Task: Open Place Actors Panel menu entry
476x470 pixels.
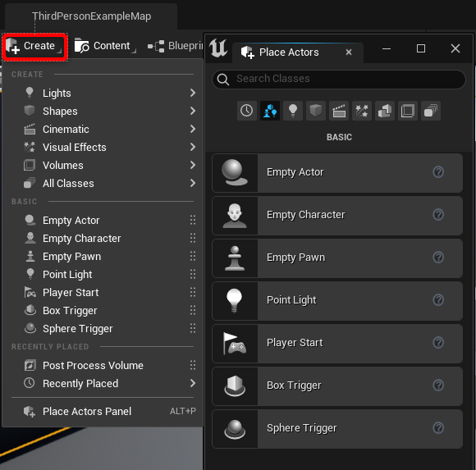Action: [x=103, y=412]
